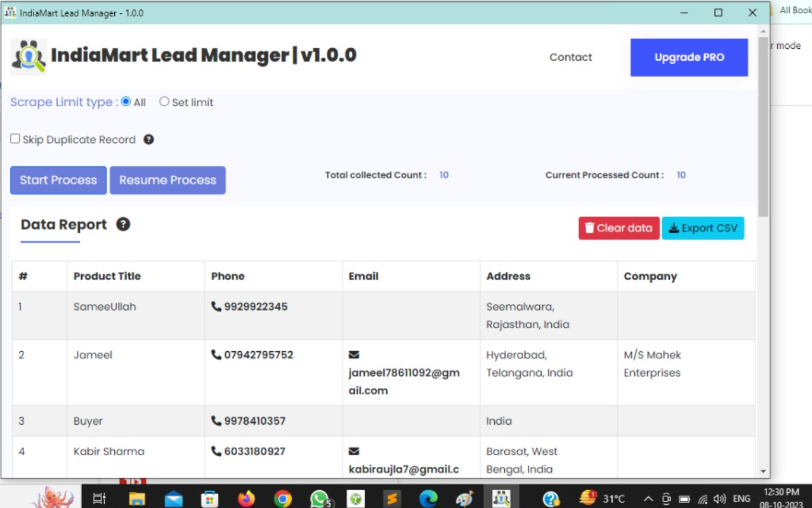
Task: Open Microsoft Store from the taskbar
Action: click(x=209, y=498)
